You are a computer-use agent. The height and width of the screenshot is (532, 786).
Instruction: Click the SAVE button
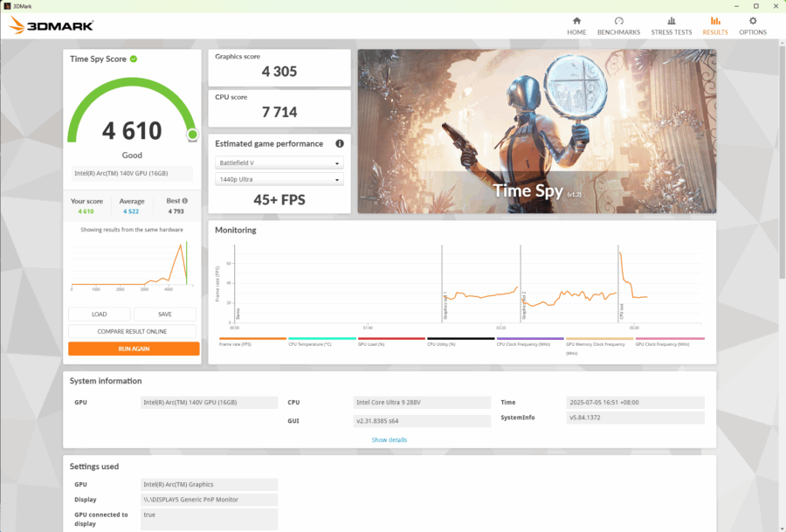click(x=165, y=314)
